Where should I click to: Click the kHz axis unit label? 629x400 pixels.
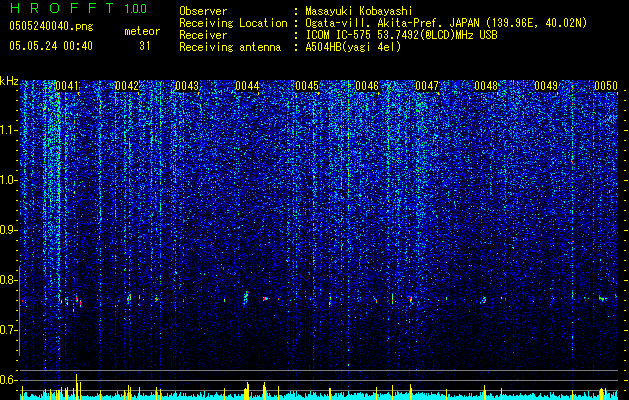[x=9, y=81]
